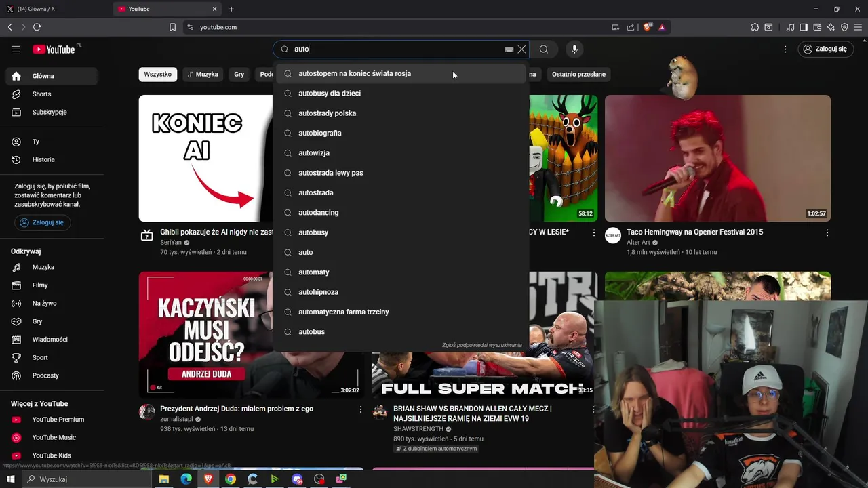Open video options for Taco Hemingway video

827,232
